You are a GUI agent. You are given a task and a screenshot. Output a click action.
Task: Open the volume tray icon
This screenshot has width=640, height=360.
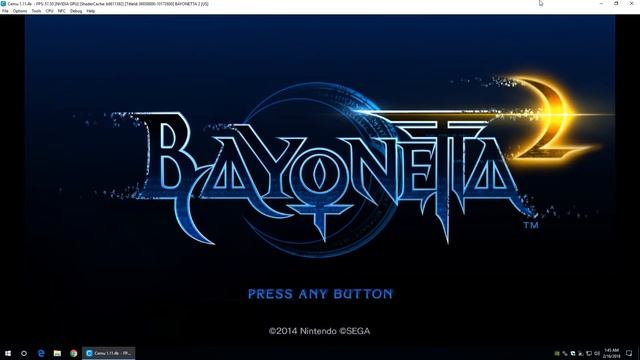597,353
